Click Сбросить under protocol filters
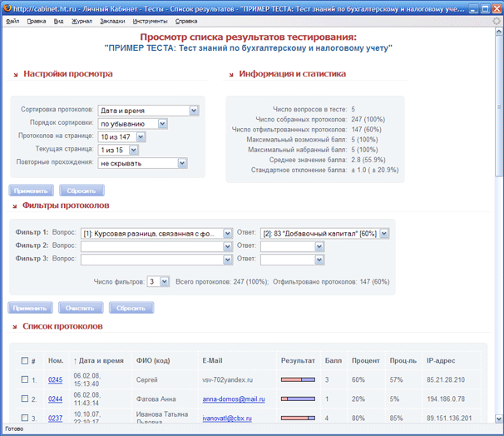Viewport: 504px width, 436px height. 131,308
